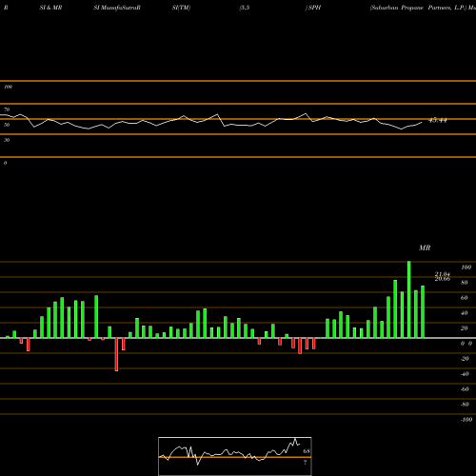Click the MR label above the bar chart

[x=425, y=248]
